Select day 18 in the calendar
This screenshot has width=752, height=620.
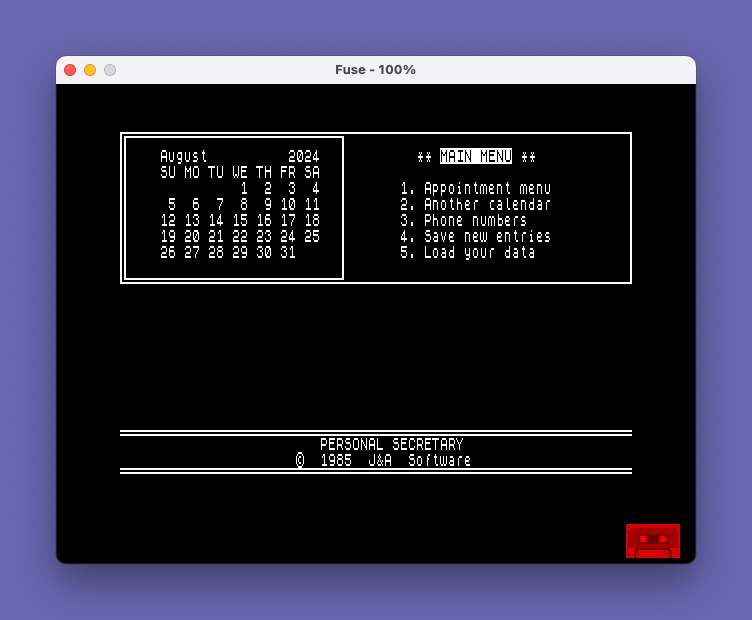312,221
